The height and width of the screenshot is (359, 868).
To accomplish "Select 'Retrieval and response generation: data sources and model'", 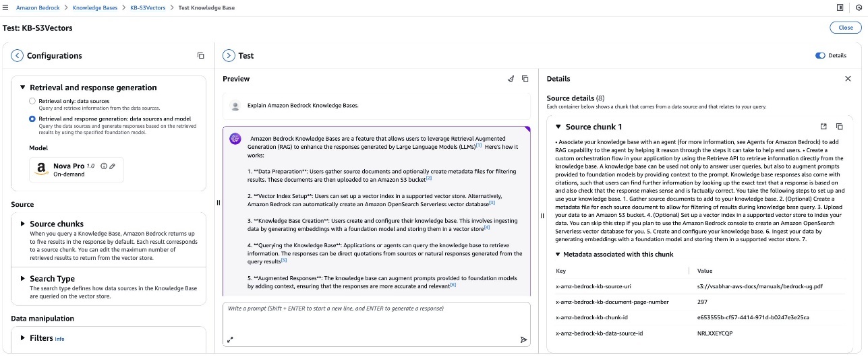I will [32, 119].
